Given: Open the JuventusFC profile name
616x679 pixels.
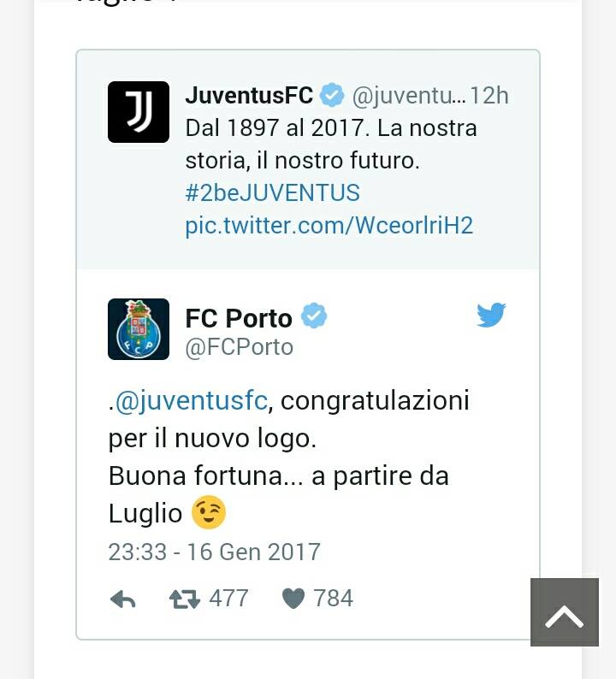Looking at the screenshot, I should tap(249, 95).
